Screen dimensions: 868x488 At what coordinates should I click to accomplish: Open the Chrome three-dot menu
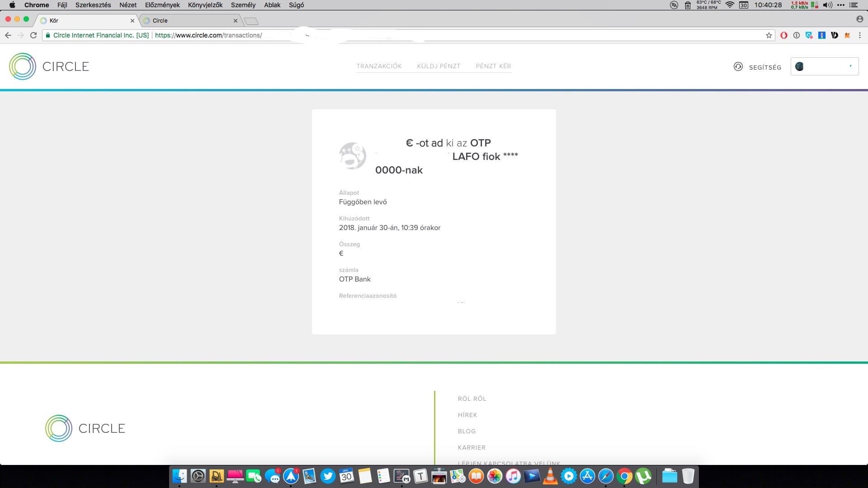pos(860,35)
